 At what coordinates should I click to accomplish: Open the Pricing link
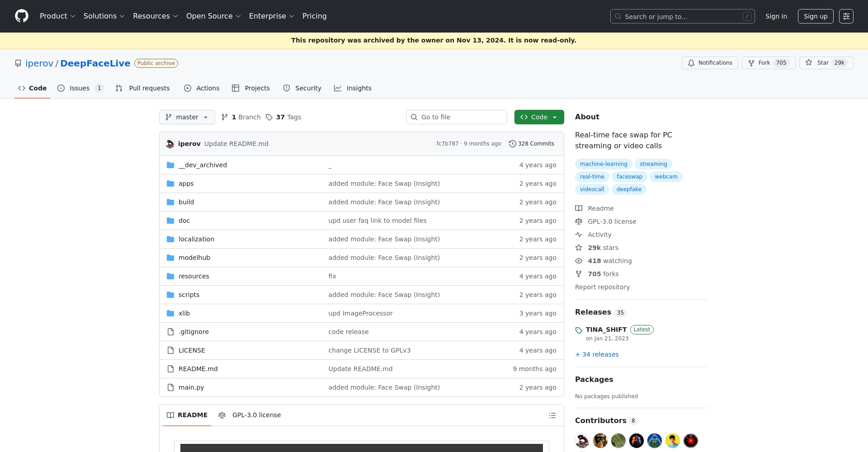(x=315, y=16)
